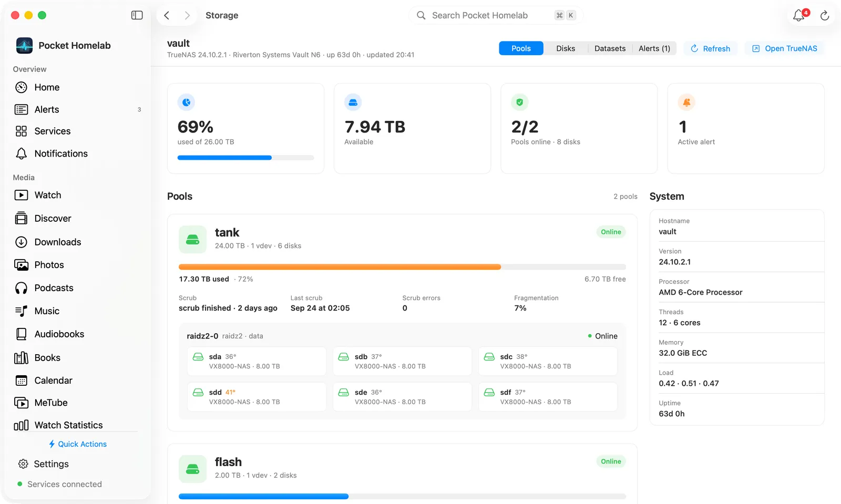This screenshot has width=841, height=504.
Task: Click the Search Pocket Homelab field
Action: [x=496, y=15]
